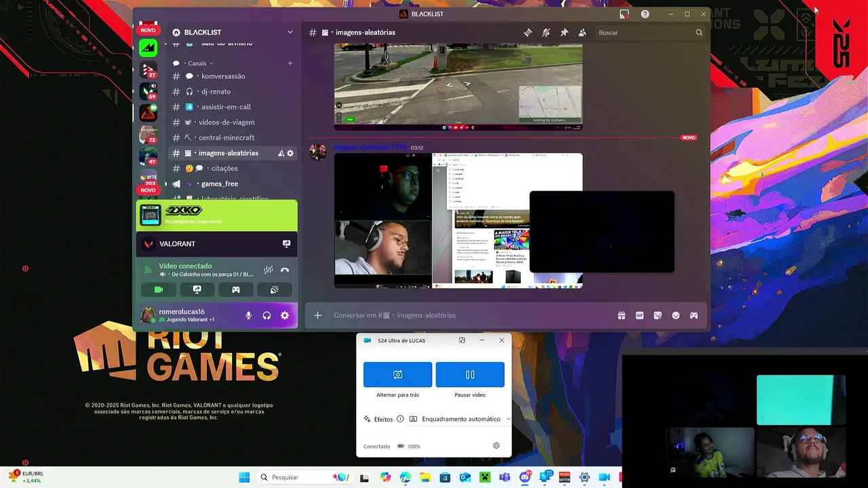
Task: Toggle camera button in voice panel
Action: [159, 289]
